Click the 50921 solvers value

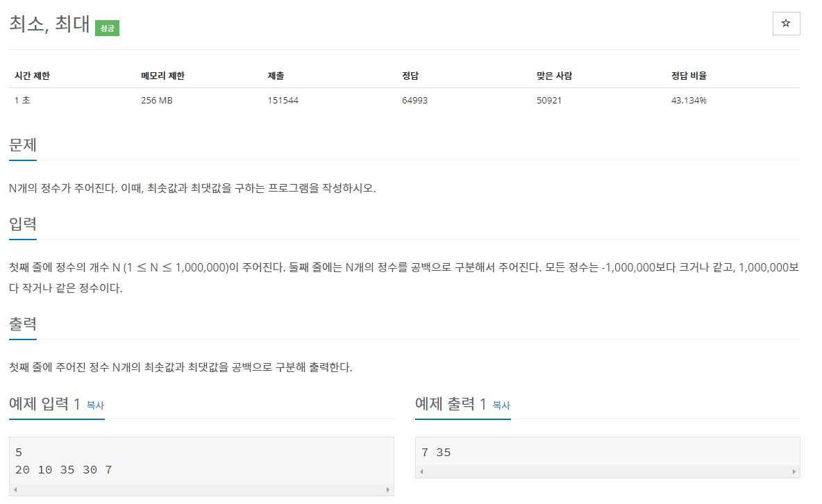click(x=549, y=100)
